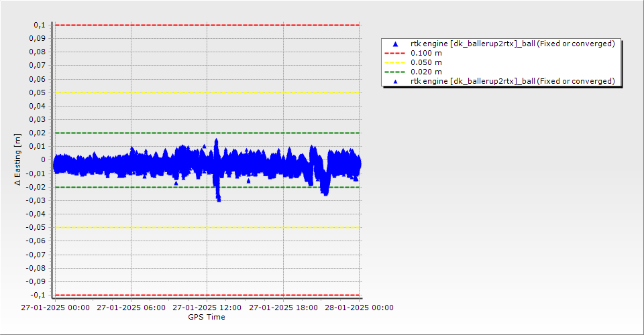Click the large blue triangle legend marker
The width and height of the screenshot is (644, 335).
click(396, 44)
